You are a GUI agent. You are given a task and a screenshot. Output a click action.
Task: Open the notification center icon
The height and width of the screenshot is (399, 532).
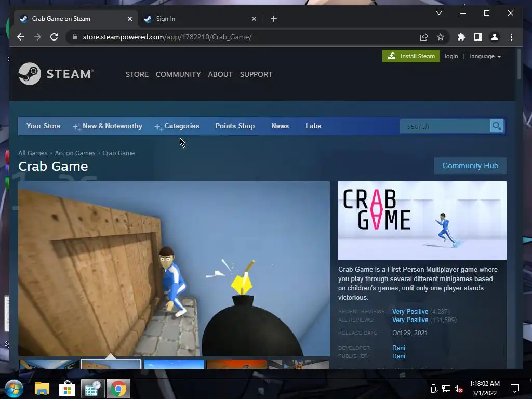[x=515, y=389]
